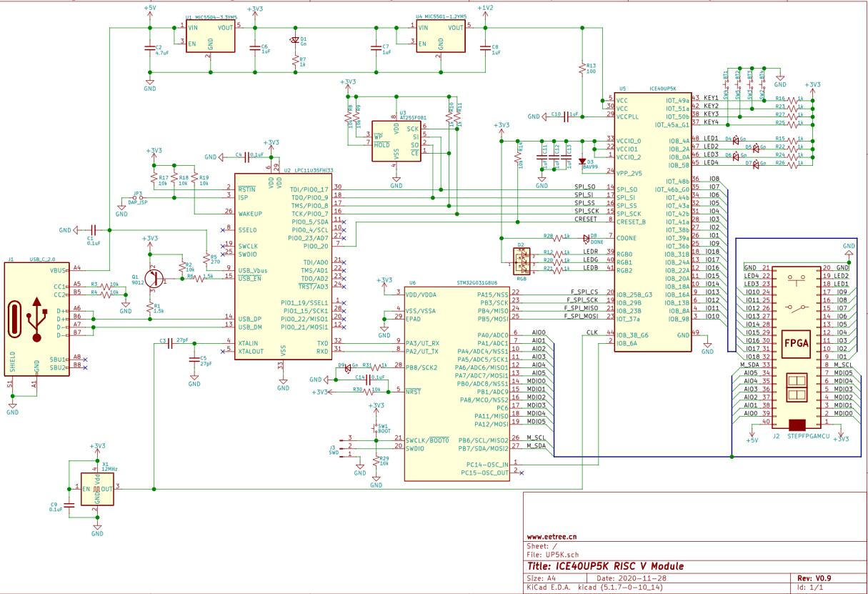Image resolution: width=868 pixels, height=594 pixels.
Task: Select the title ICE40UP5K RISC V Module
Action: [x=604, y=565]
